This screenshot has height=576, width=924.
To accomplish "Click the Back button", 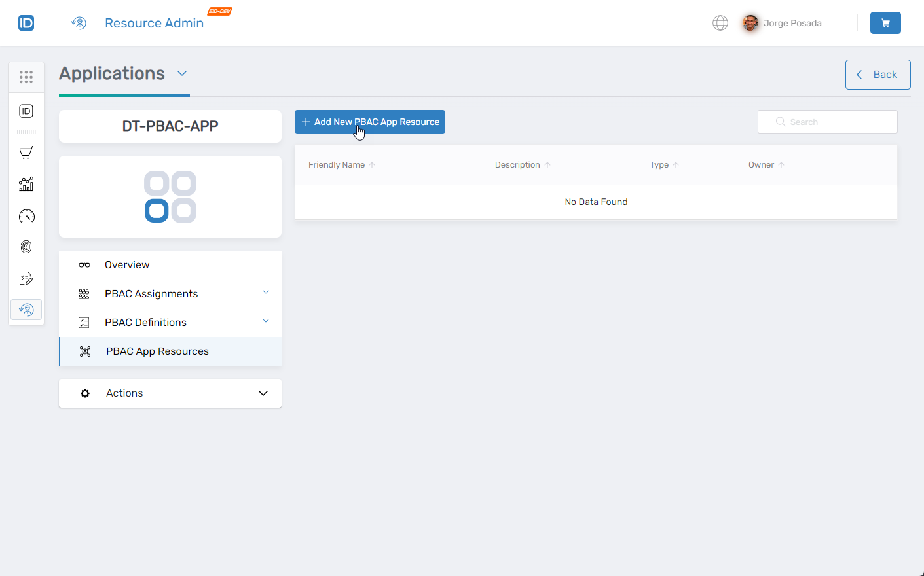I will 878,74.
